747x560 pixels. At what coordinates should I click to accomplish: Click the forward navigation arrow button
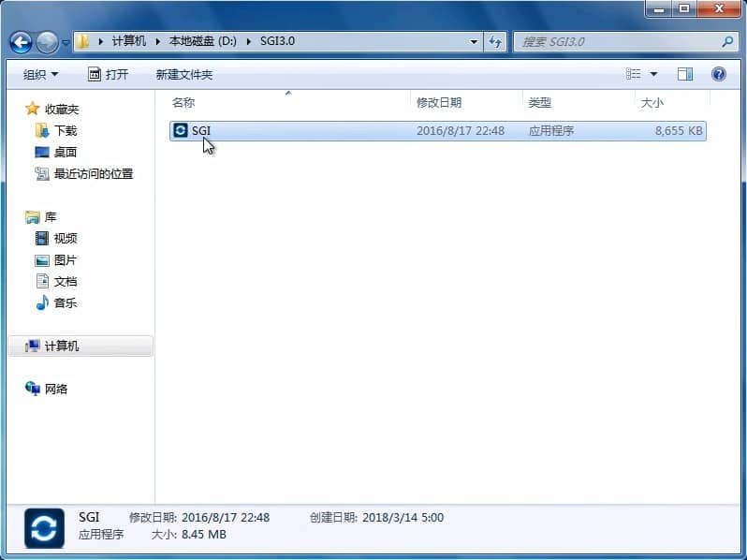[47, 42]
